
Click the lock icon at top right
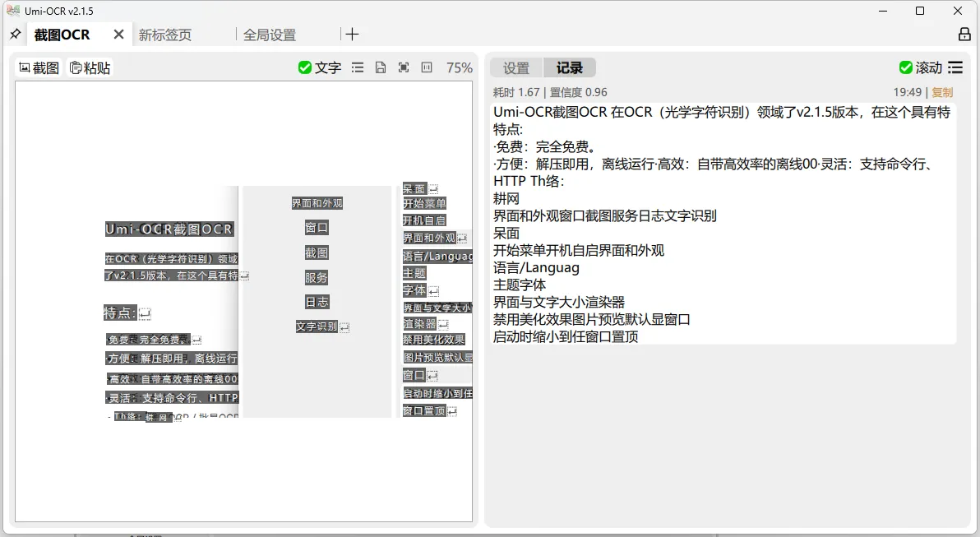[964, 35]
